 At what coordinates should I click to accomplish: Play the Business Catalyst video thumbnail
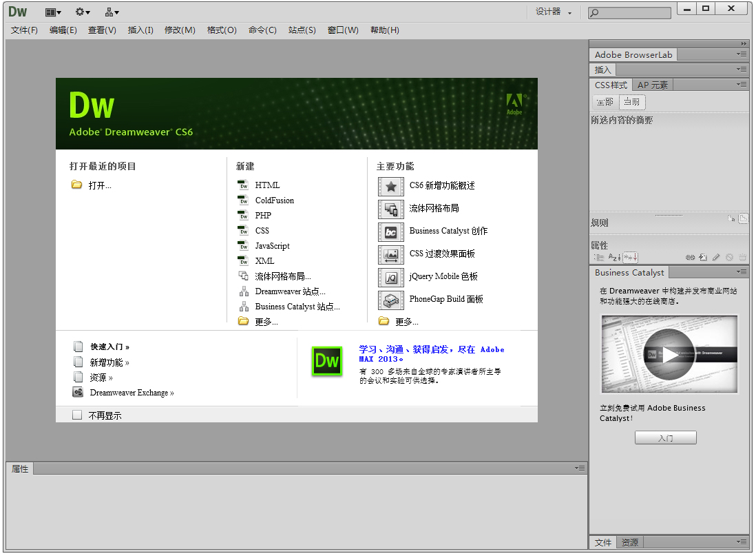click(x=669, y=354)
